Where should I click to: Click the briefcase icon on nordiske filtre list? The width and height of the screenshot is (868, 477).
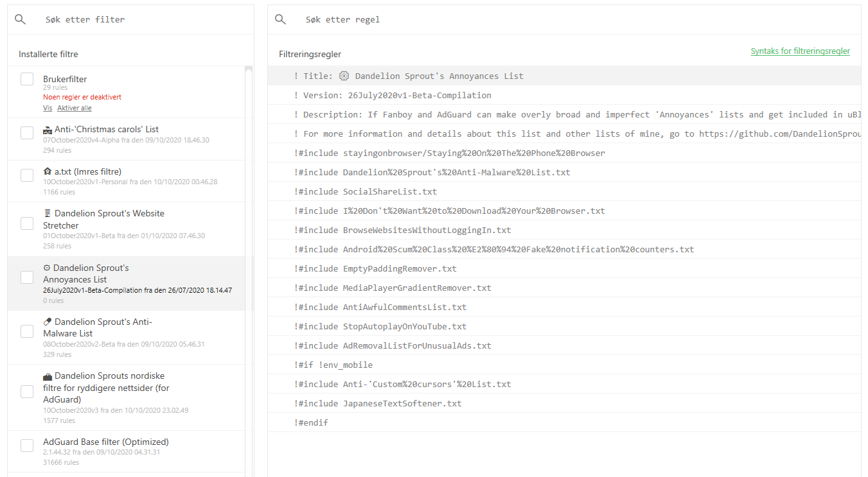[47, 376]
